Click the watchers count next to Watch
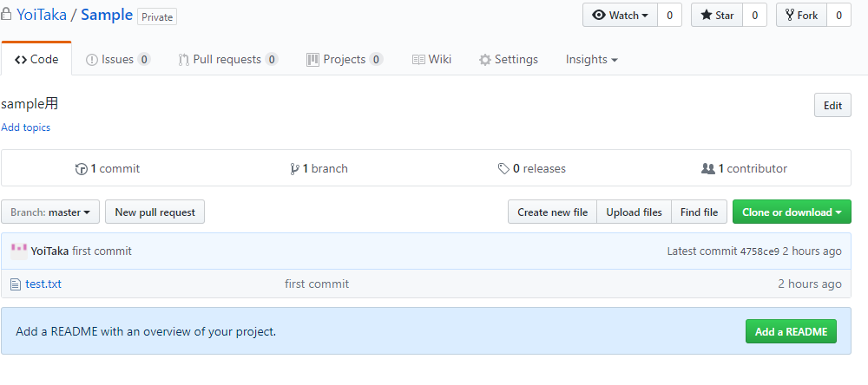This screenshot has width=868, height=385. pos(670,15)
